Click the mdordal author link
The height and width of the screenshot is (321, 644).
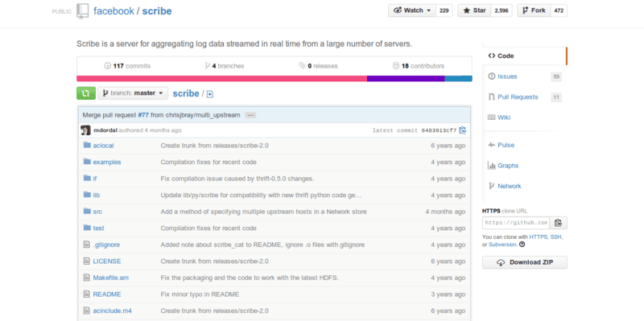pyautogui.click(x=105, y=130)
